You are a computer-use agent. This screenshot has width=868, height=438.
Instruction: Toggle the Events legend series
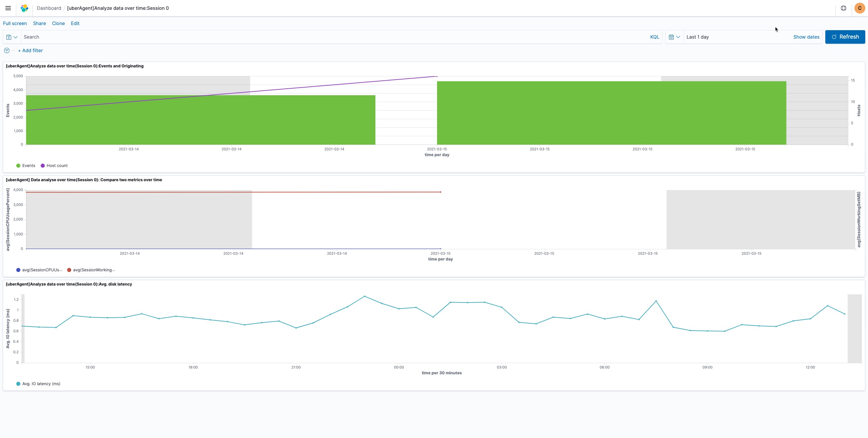coord(28,166)
